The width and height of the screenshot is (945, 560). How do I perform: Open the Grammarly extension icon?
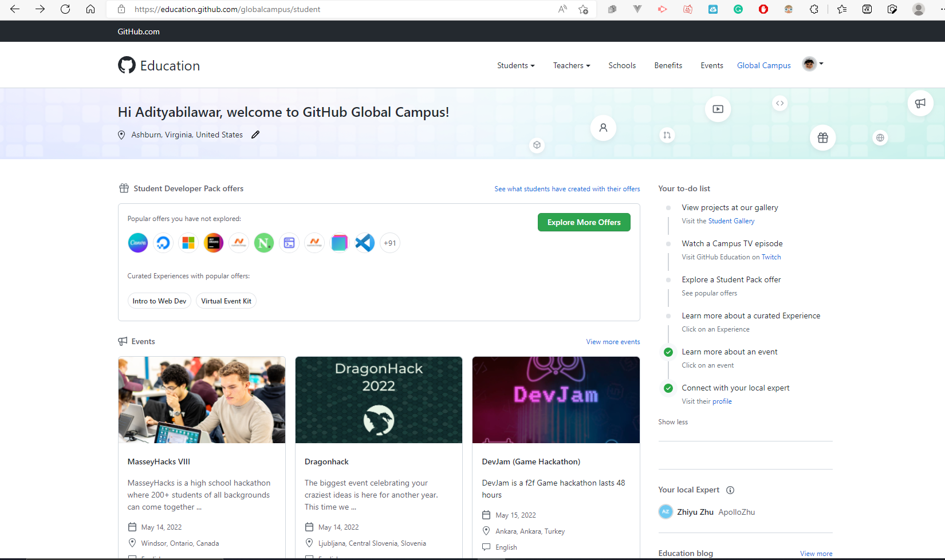[738, 9]
